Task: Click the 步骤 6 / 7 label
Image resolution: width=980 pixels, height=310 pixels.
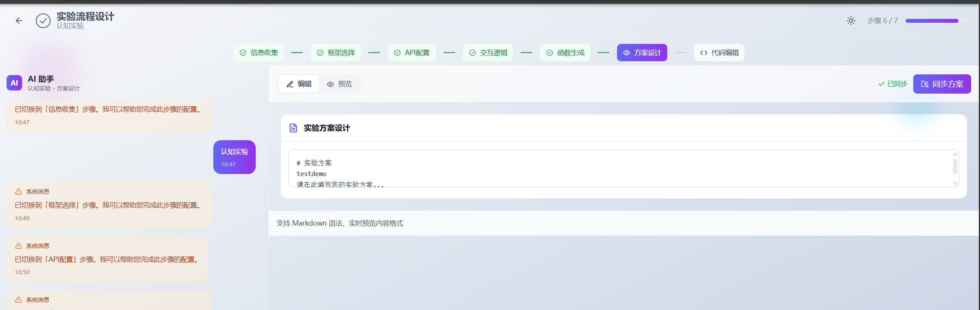Action: pos(882,21)
